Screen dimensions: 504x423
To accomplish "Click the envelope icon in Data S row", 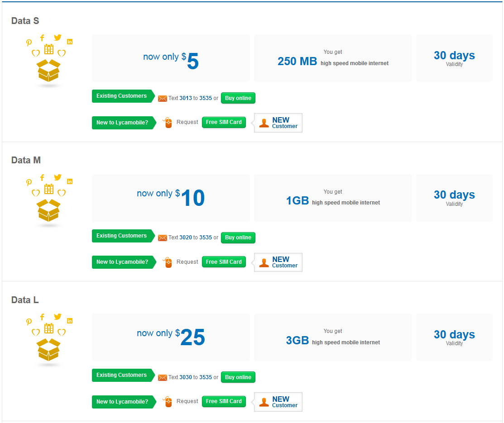I will (x=162, y=98).
